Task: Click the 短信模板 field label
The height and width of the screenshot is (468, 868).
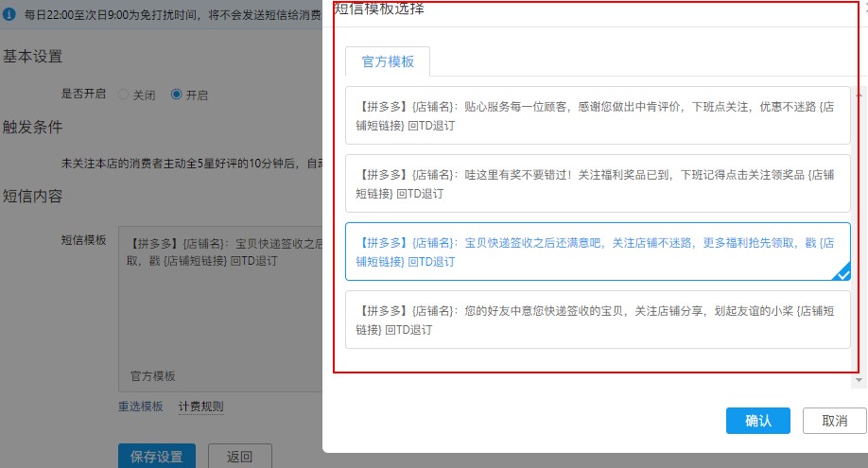Action: (83, 240)
